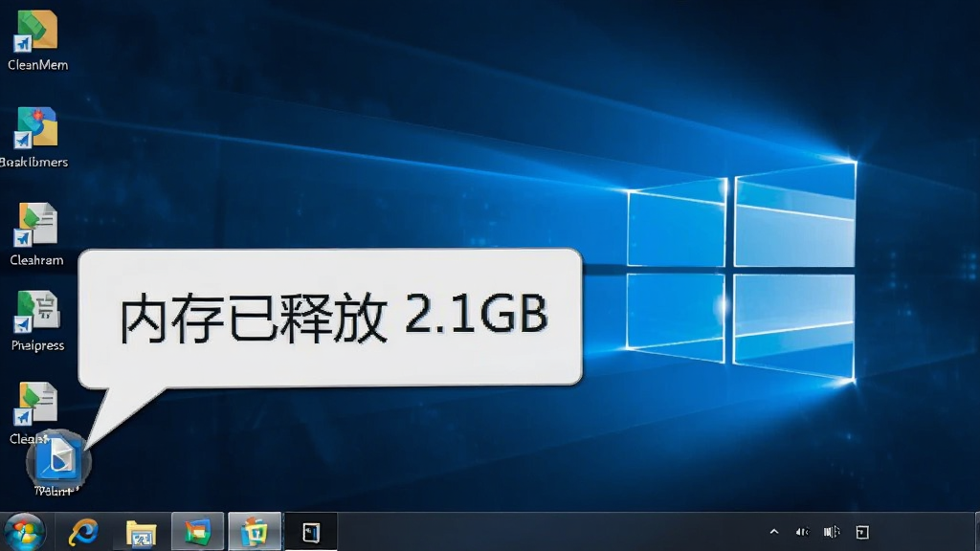Open the partly hidden Clean shortcut icon

[36, 403]
